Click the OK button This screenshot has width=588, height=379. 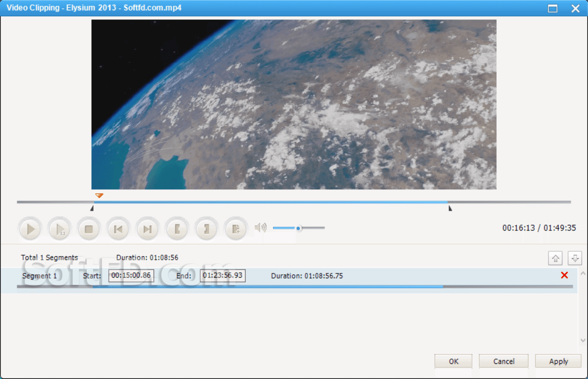coord(453,361)
